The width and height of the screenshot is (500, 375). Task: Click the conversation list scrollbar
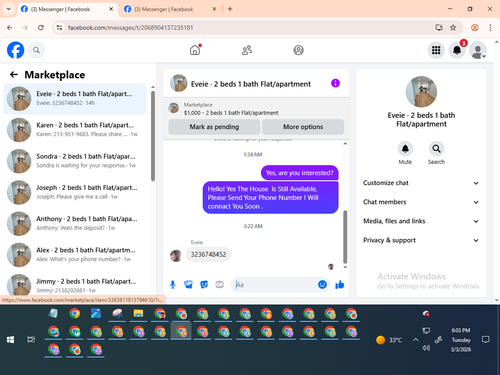tap(153, 136)
